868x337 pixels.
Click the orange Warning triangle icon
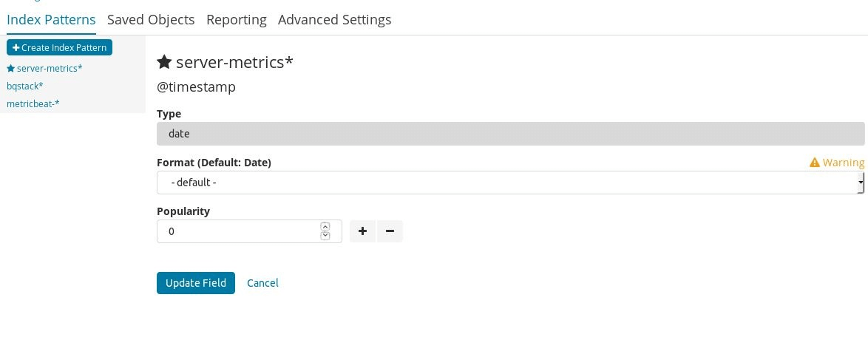(x=815, y=163)
